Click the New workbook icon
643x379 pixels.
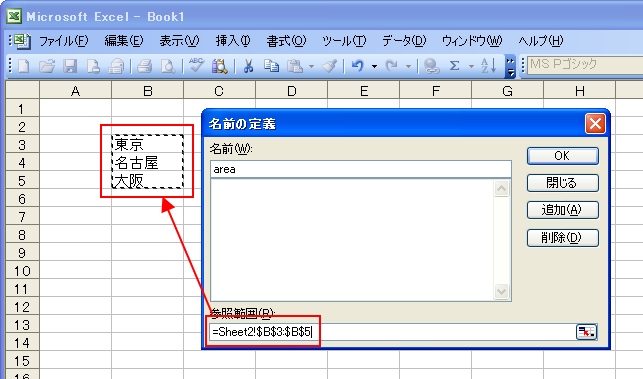click(x=24, y=66)
